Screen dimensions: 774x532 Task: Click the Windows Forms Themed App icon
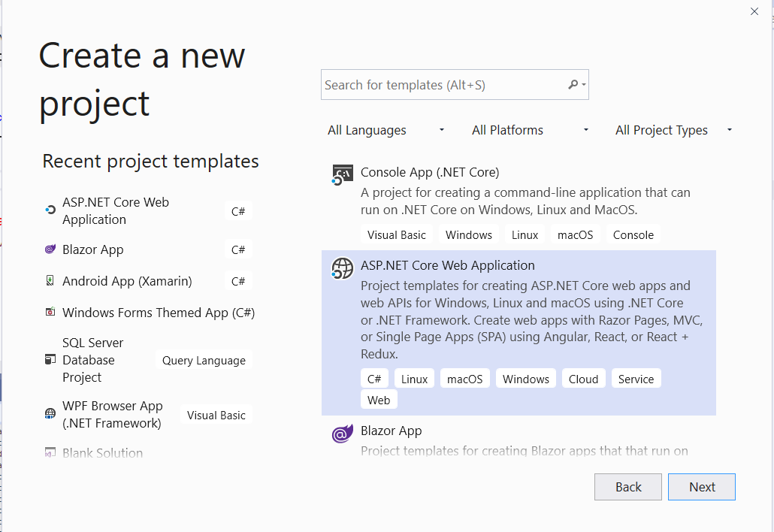pos(50,313)
